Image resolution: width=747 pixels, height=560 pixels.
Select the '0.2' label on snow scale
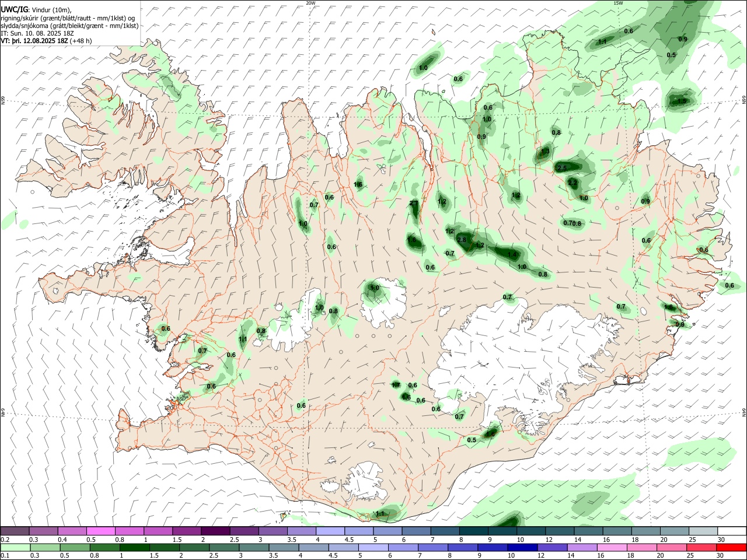[x=5, y=540]
